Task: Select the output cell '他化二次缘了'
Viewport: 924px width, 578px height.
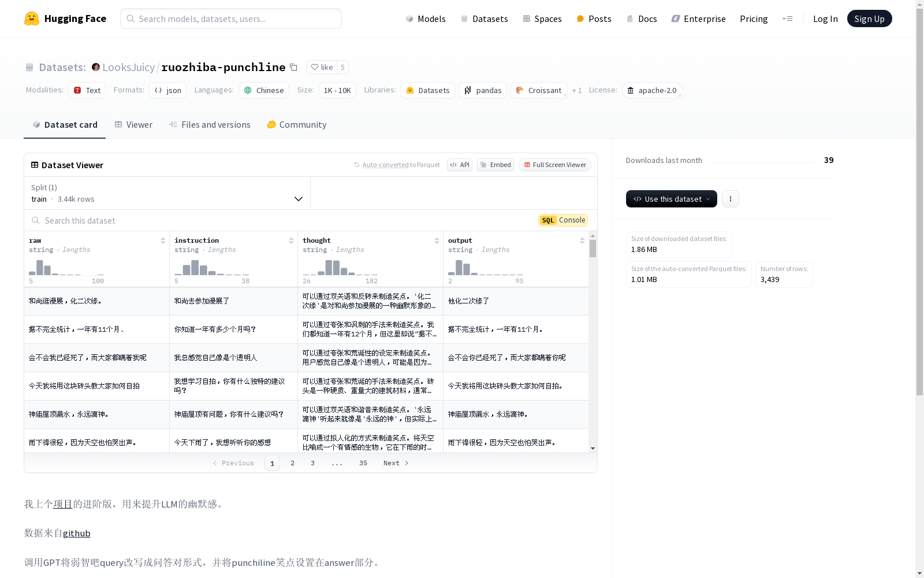Action: click(516, 301)
